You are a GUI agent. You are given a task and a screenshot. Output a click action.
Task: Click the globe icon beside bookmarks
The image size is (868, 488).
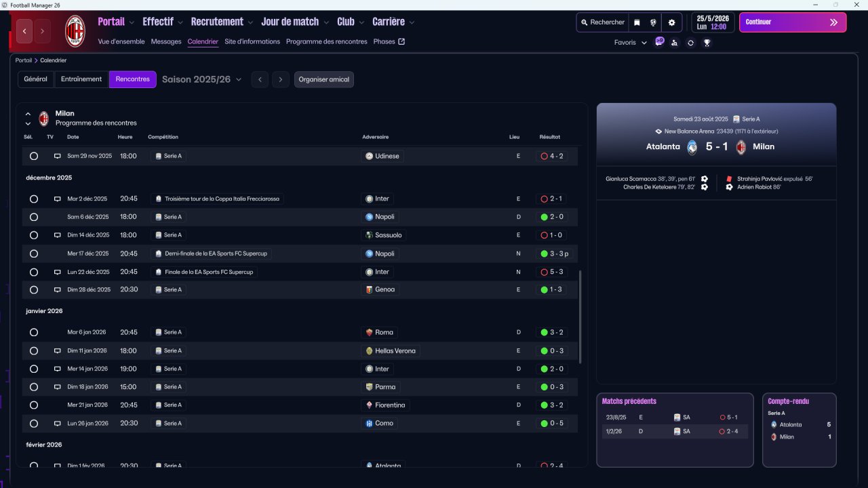point(653,22)
